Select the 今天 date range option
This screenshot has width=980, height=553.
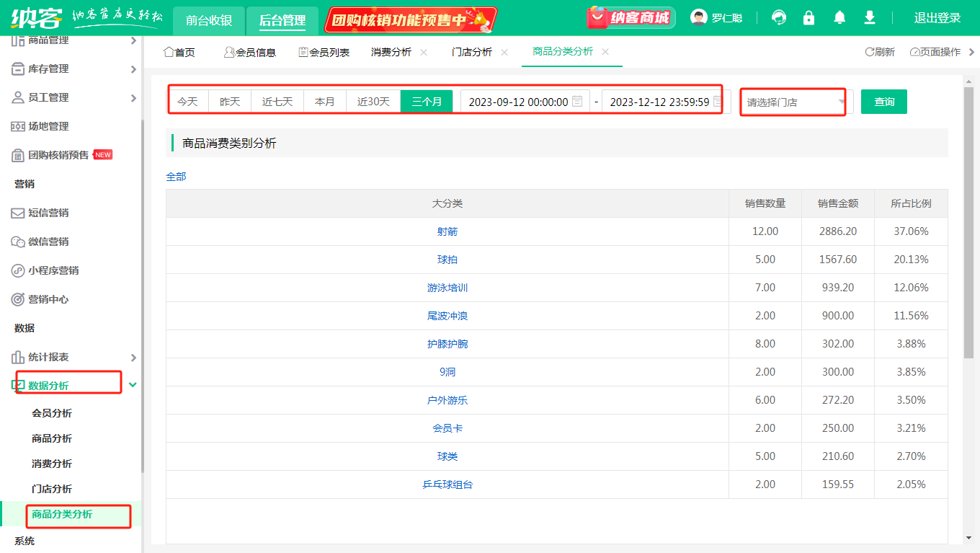187,102
